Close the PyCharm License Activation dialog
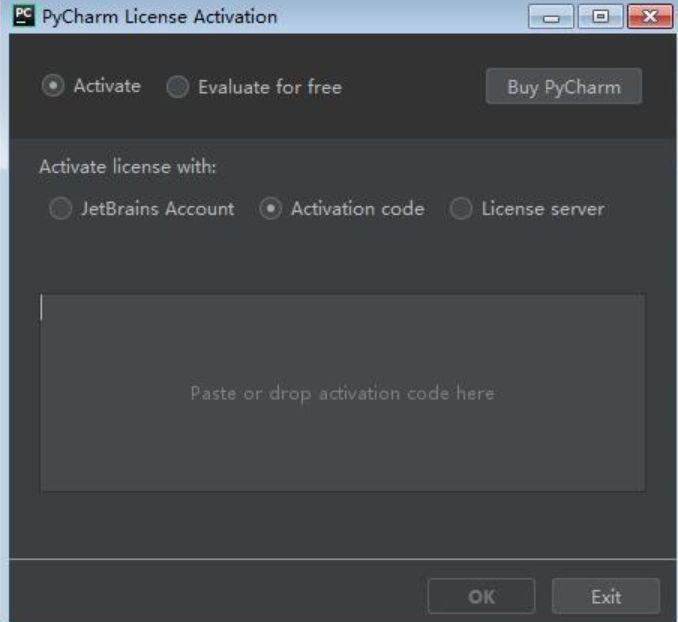 (x=648, y=17)
